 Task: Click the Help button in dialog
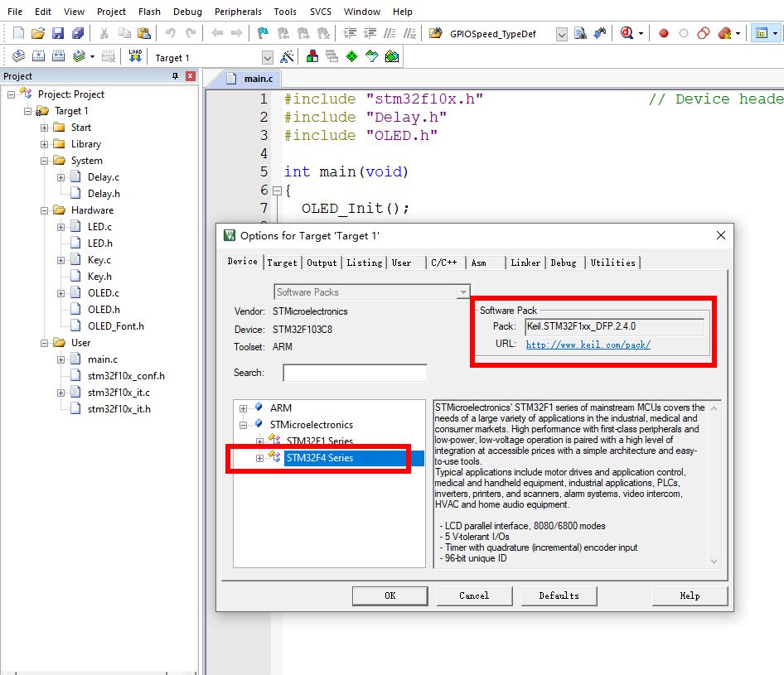pyautogui.click(x=690, y=595)
